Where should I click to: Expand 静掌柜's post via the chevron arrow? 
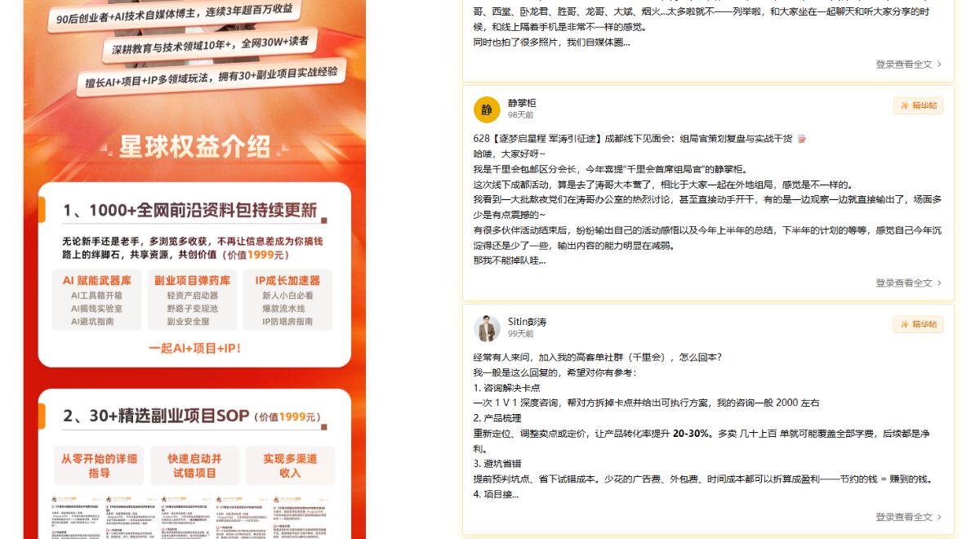coord(939,283)
